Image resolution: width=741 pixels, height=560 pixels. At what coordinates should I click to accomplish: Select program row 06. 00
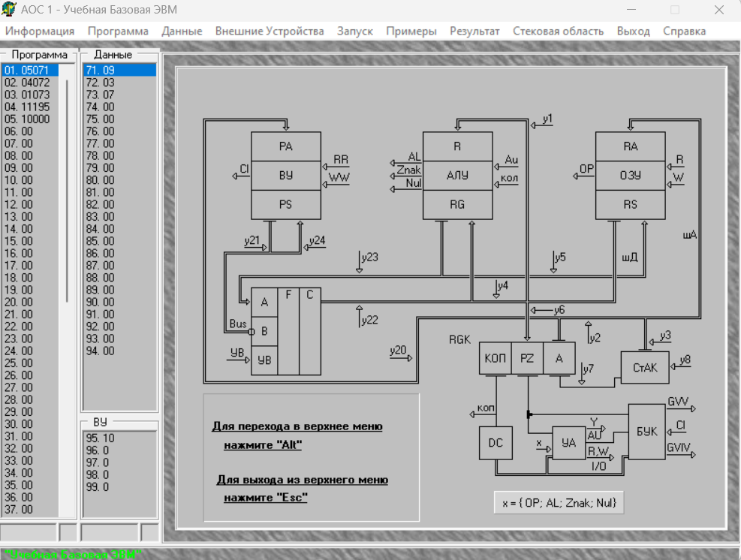click(30, 131)
